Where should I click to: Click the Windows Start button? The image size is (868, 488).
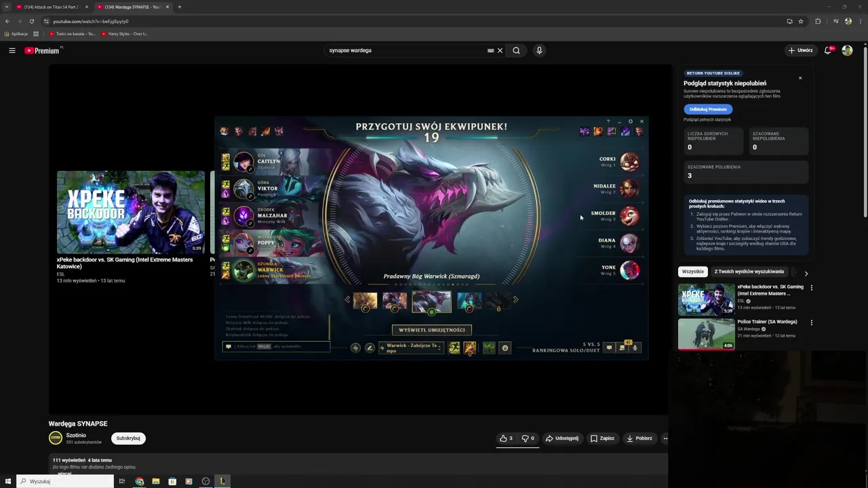[x=7, y=481]
